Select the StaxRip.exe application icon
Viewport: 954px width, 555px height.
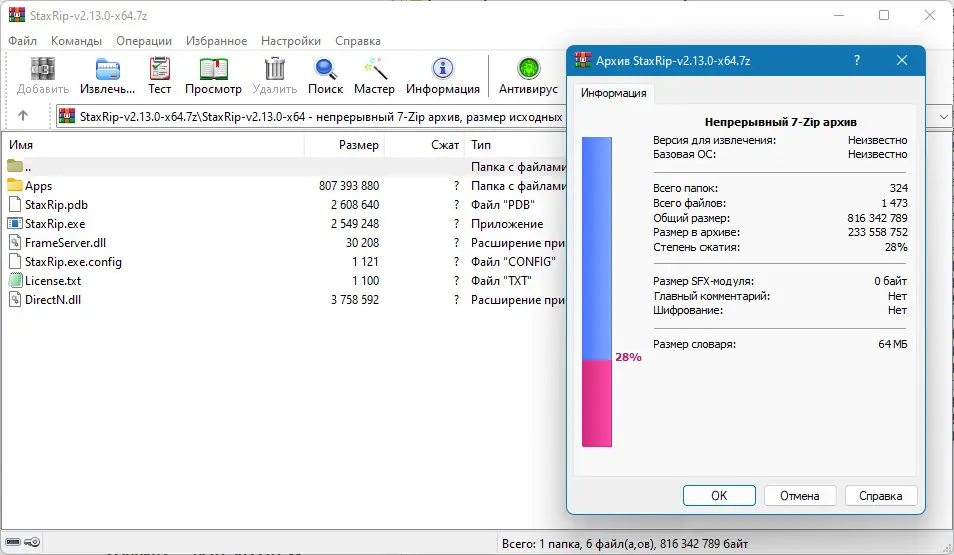tap(15, 223)
